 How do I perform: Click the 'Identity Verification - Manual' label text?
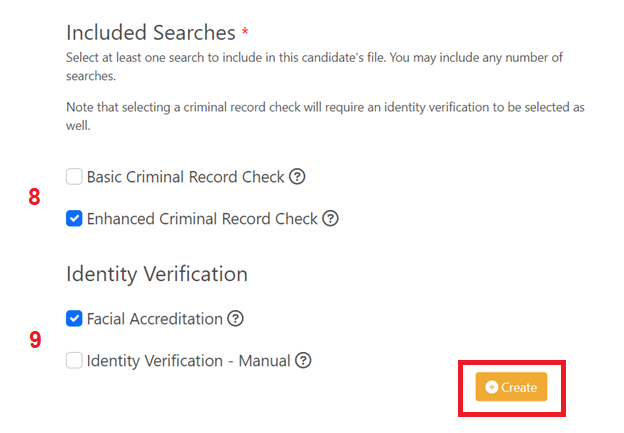[189, 361]
